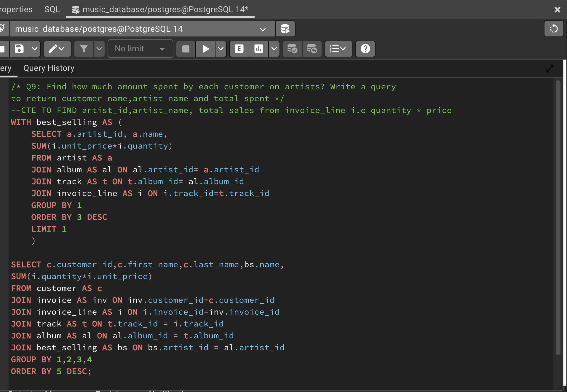Open the query tool help icon
567x392 pixels.
pyautogui.click(x=365, y=49)
